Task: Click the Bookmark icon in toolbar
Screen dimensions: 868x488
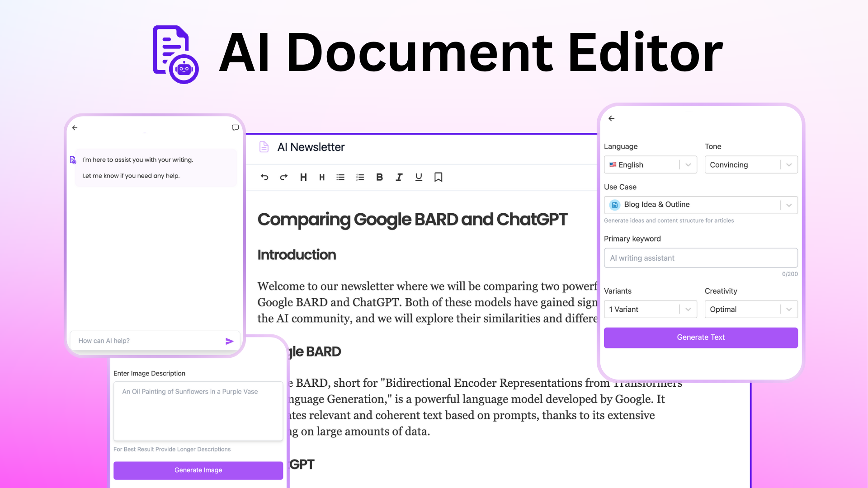Action: pos(438,177)
